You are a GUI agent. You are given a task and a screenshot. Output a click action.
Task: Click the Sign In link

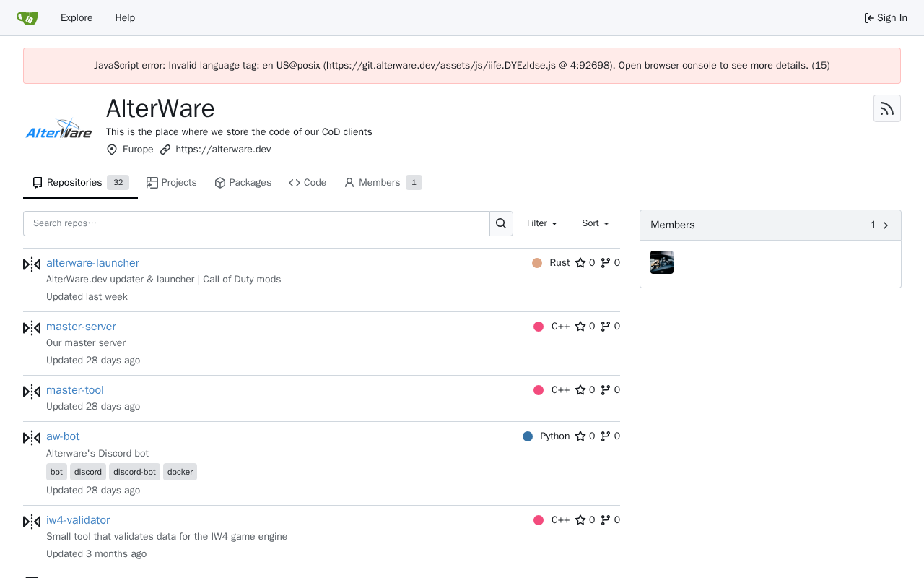pos(886,18)
